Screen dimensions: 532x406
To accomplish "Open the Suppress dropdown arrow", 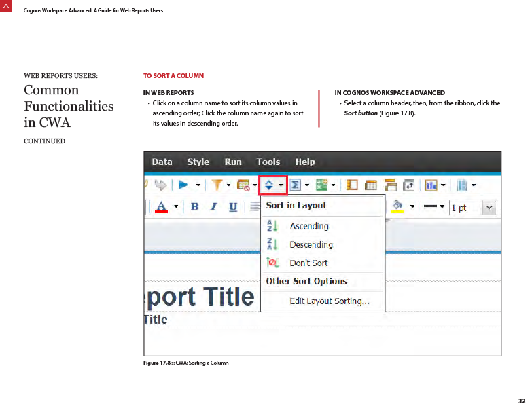I will click(255, 185).
